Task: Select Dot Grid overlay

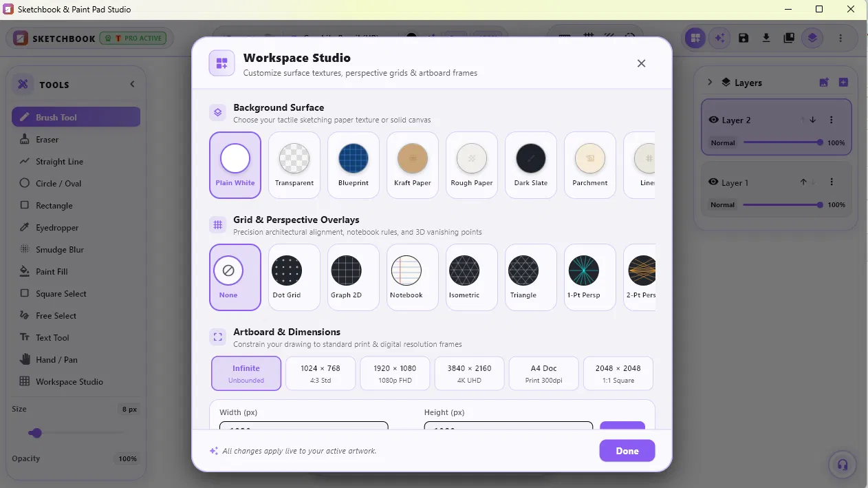Action: tap(294, 277)
